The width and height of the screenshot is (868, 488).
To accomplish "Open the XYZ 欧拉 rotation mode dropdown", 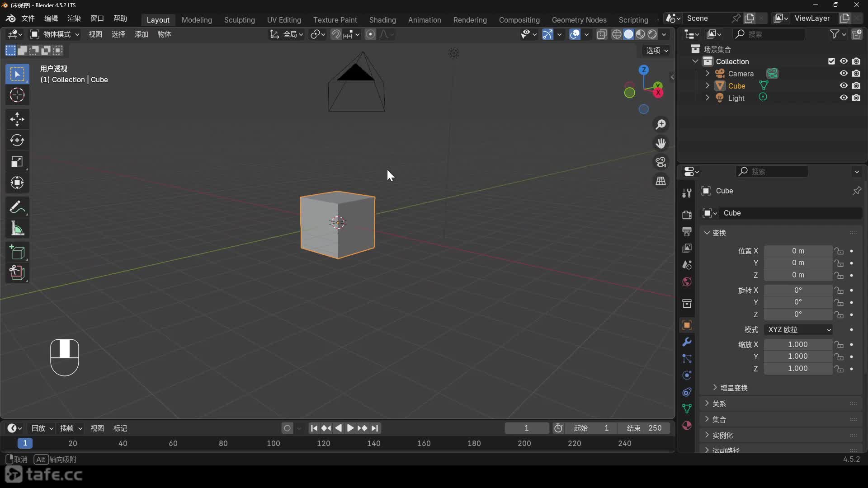I will point(798,330).
